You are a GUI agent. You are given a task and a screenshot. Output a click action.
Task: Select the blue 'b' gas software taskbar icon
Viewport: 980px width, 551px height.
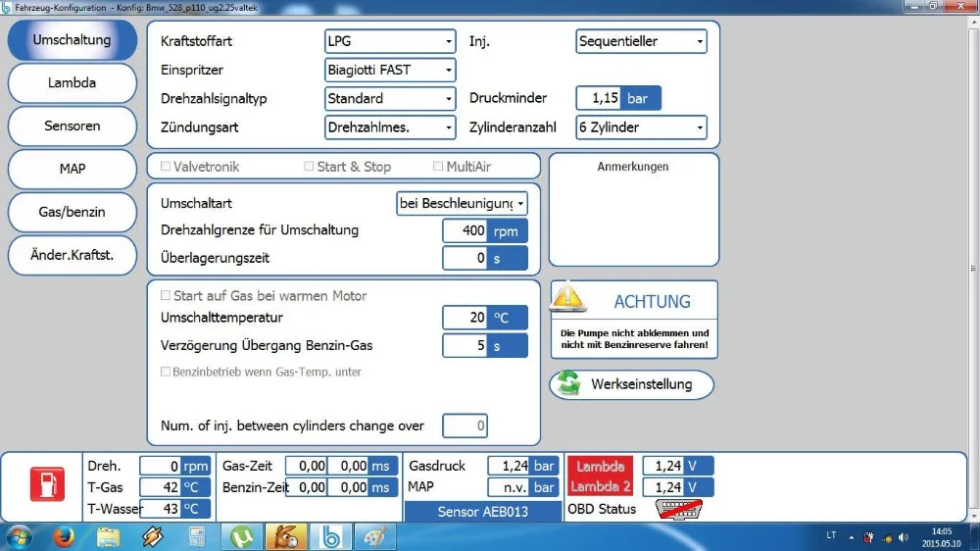pyautogui.click(x=330, y=537)
